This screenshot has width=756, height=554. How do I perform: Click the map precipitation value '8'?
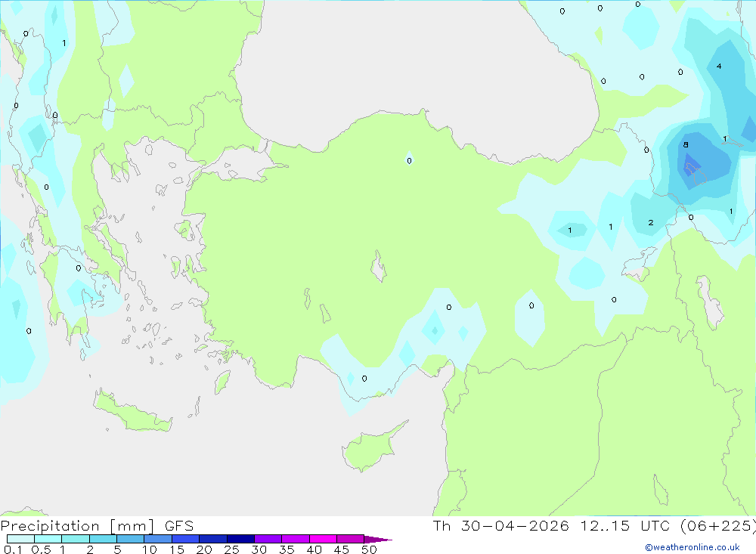[686, 144]
